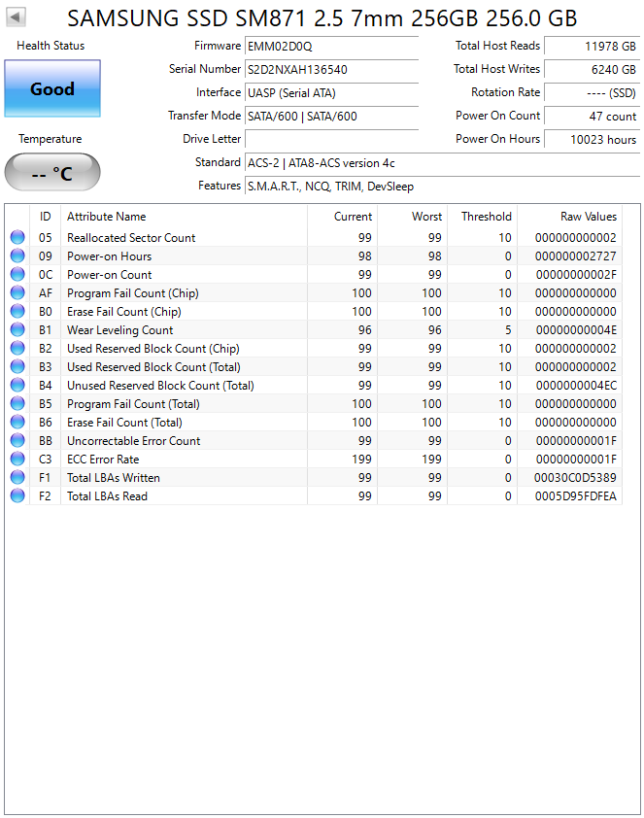Select the Total LBAs Read attribute name
Screen dimensions: 644x818
(x=107, y=496)
